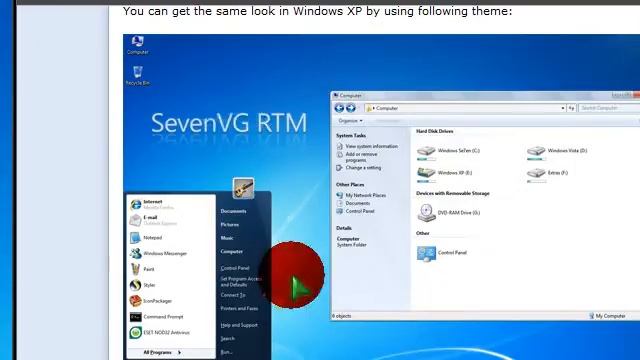Viewport: 640px width, 360px height.
Task: Open Music in the Start menu
Action: (227, 238)
